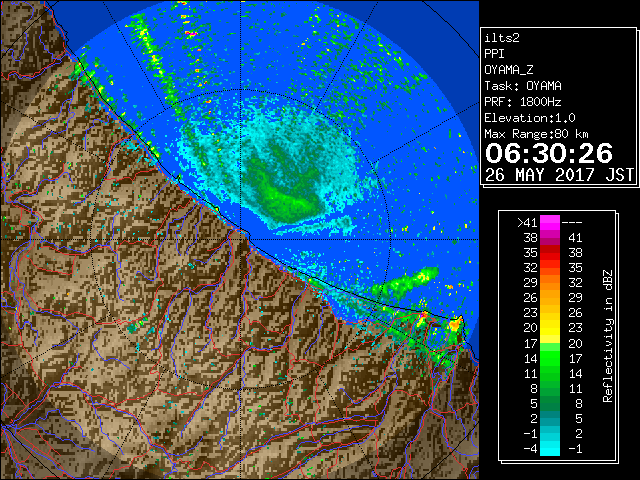The height and width of the screenshot is (480, 640).
Task: Click the "Elevation:1.0" entry
Action: coord(530,118)
